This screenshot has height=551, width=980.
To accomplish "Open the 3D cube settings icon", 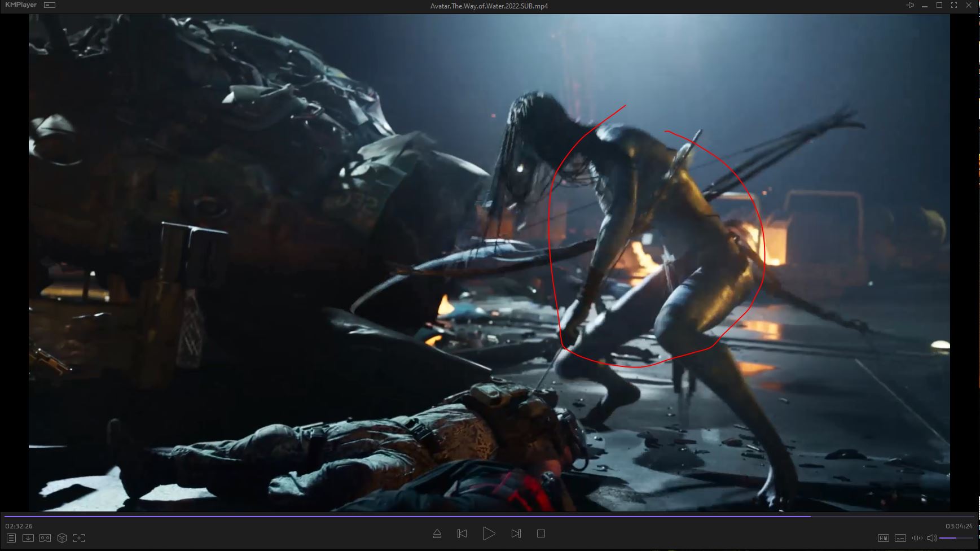I will [62, 538].
